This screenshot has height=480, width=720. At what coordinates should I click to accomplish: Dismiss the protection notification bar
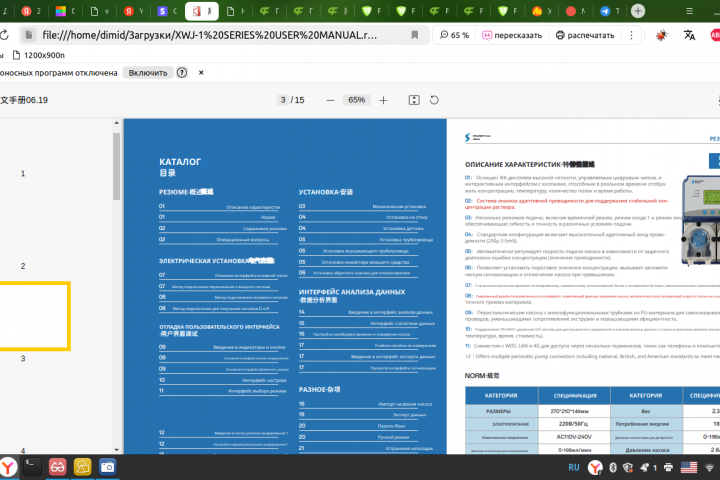pos(201,73)
